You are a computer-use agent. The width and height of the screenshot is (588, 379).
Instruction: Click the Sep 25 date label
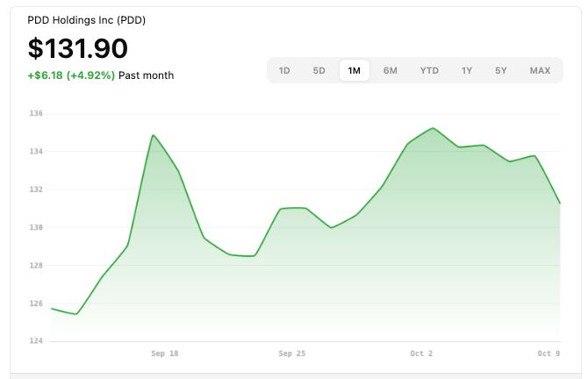[x=292, y=354]
